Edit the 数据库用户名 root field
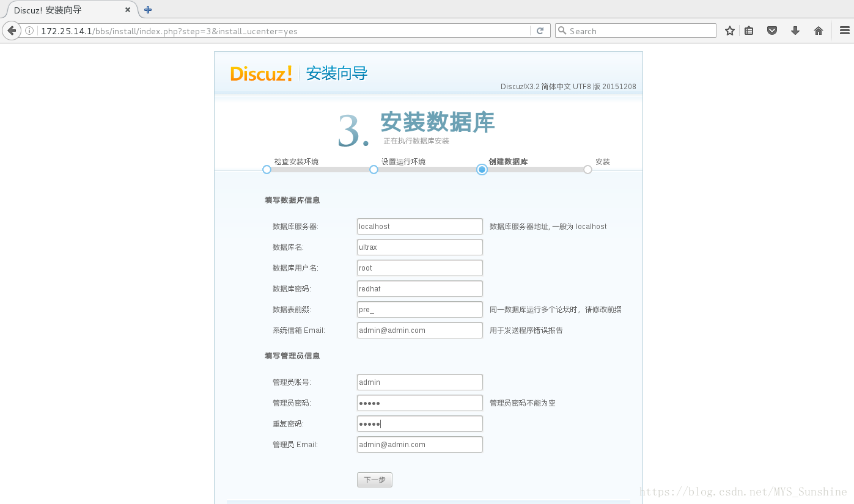Viewport: 854px width, 504px height. coord(420,268)
